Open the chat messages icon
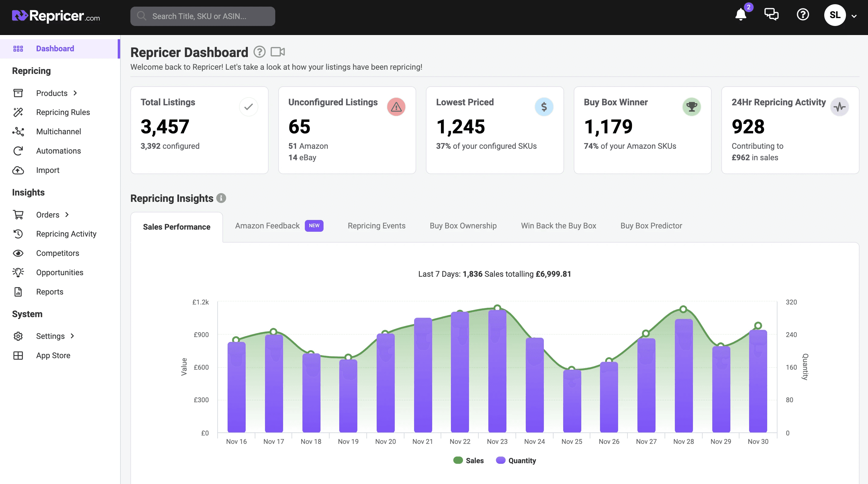This screenshot has height=484, width=868. (771, 14)
